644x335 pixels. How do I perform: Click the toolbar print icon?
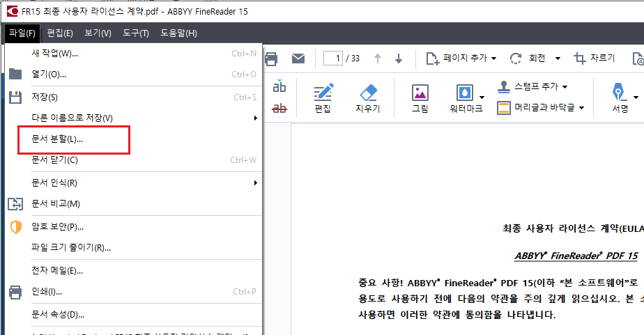(x=271, y=59)
